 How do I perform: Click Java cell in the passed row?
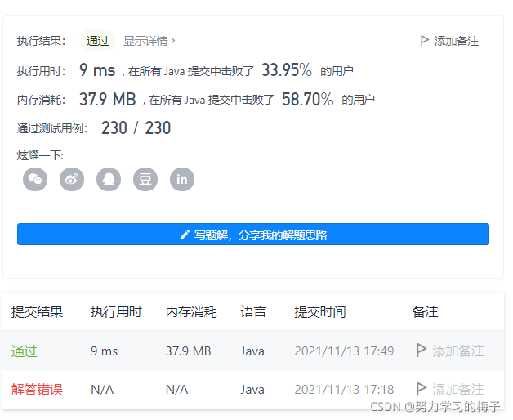click(252, 351)
